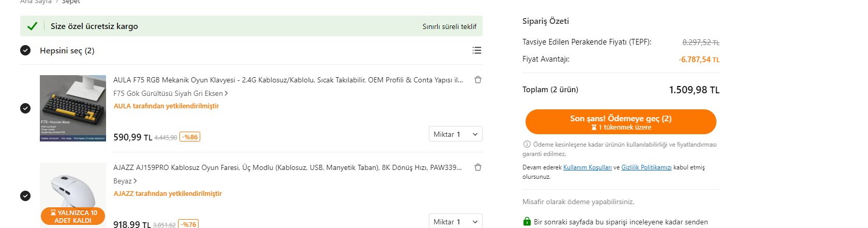
Task: Delete the AULA F75 keyboard from cart
Action: coord(478,80)
